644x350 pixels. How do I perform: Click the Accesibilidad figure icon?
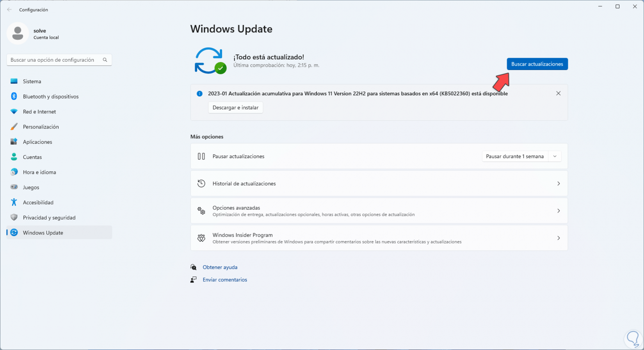coord(14,202)
